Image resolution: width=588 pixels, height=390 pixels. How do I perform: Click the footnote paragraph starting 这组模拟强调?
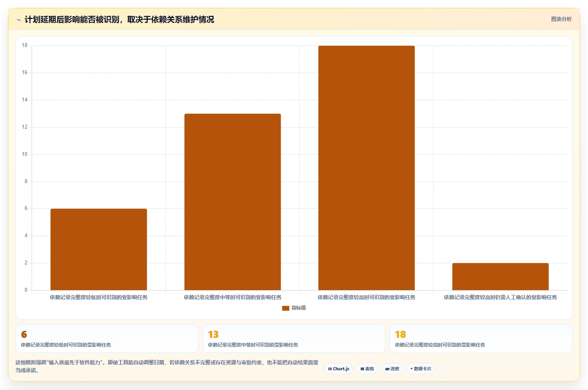(x=167, y=366)
